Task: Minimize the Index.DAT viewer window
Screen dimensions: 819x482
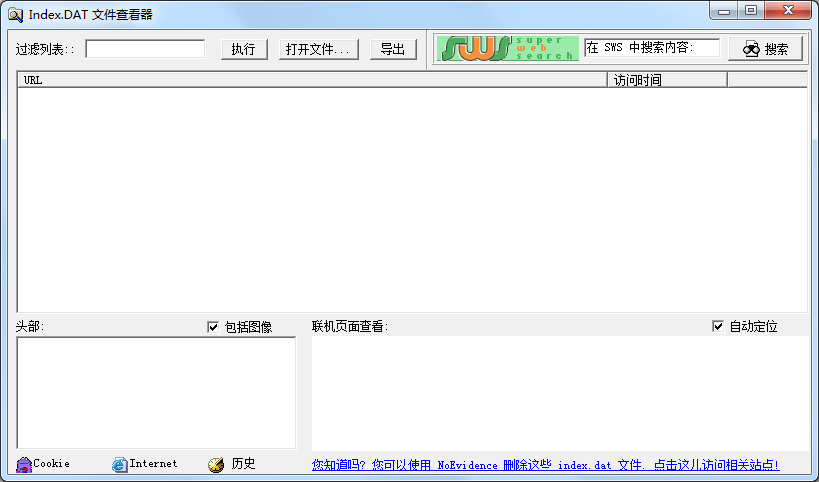Action: (x=724, y=10)
